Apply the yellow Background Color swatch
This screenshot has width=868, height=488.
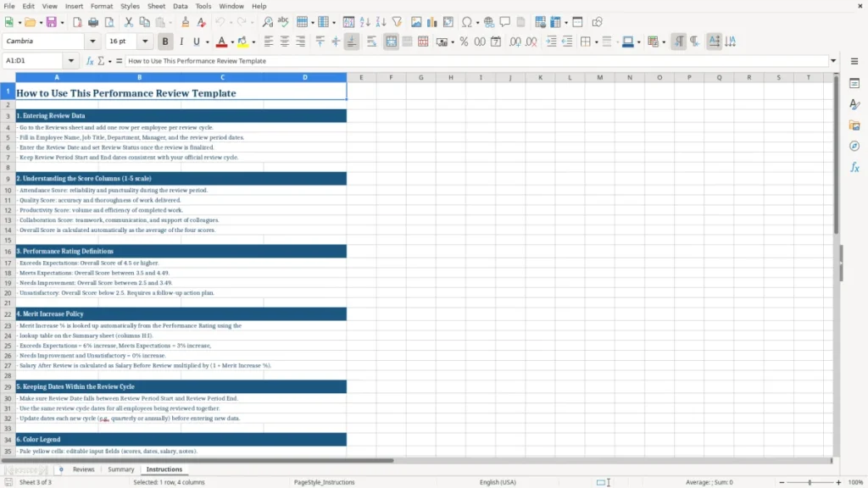(x=243, y=42)
